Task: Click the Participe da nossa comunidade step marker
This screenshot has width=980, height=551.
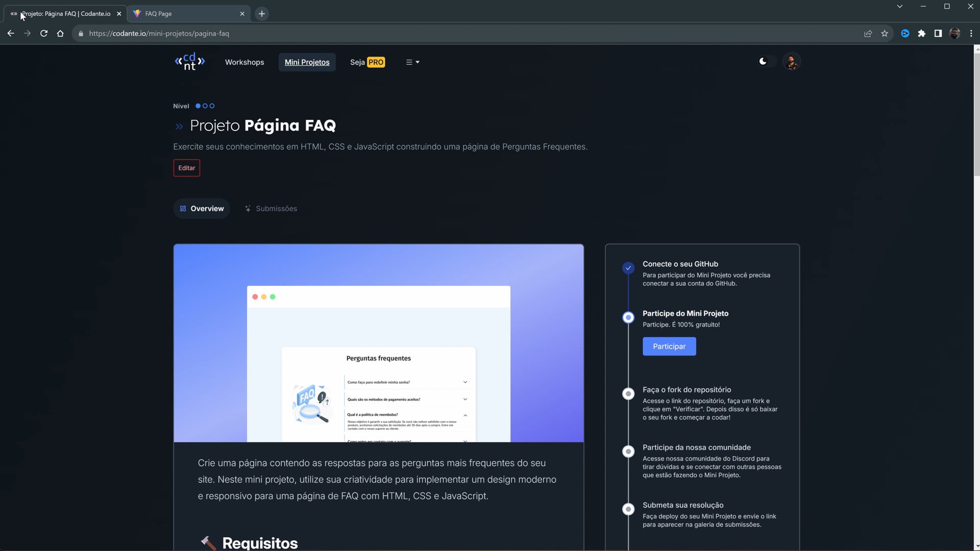Action: point(628,452)
